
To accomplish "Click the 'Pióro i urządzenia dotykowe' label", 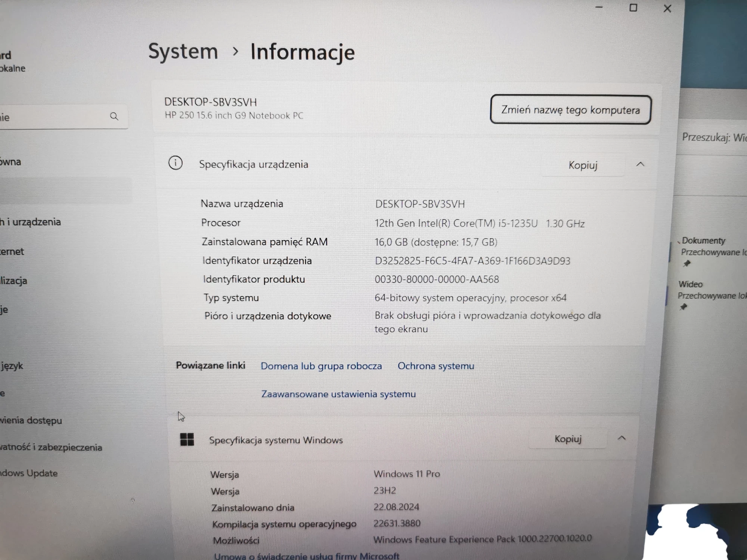I will [268, 316].
